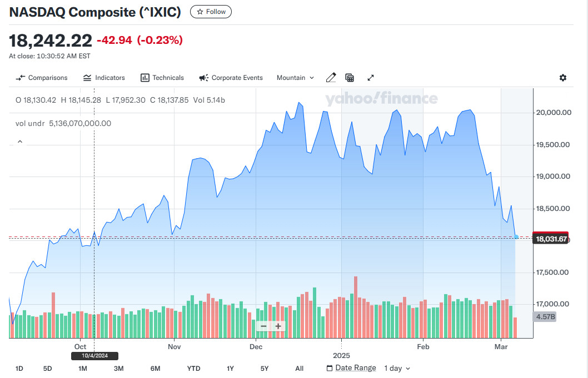This screenshot has height=378, width=588.
Task: Click the latest price dot on chart
Action: (x=516, y=237)
